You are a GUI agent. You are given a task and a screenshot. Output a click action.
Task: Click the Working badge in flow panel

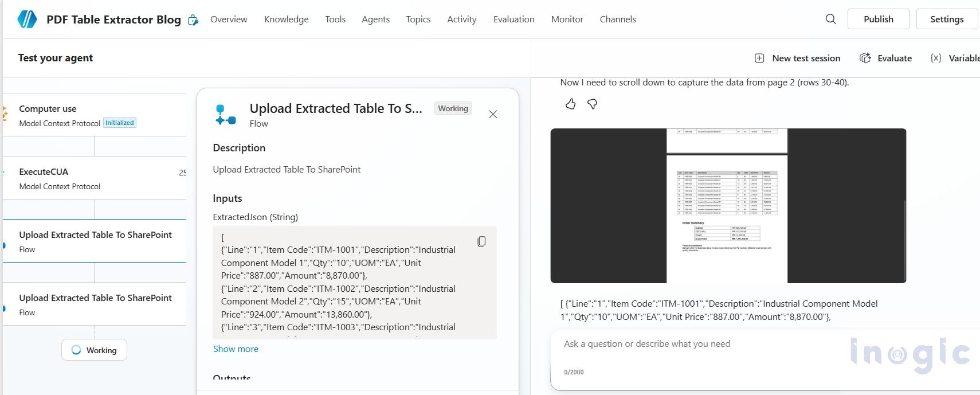(453, 108)
